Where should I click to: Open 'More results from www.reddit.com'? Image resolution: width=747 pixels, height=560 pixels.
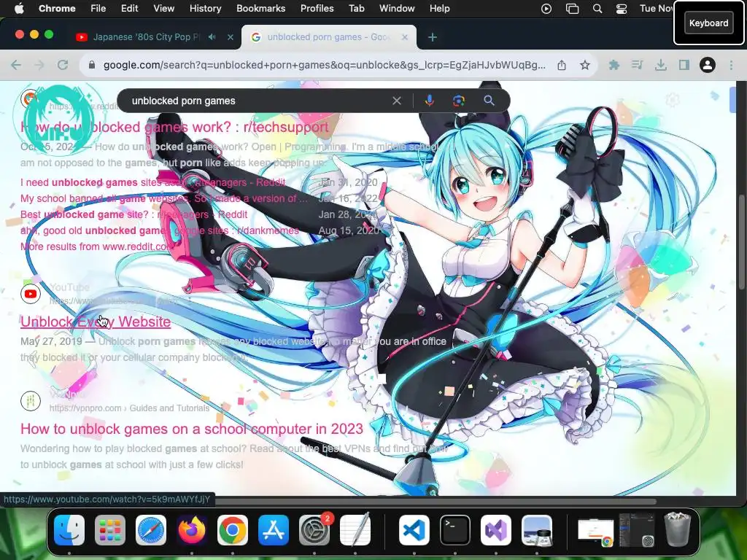pos(97,246)
